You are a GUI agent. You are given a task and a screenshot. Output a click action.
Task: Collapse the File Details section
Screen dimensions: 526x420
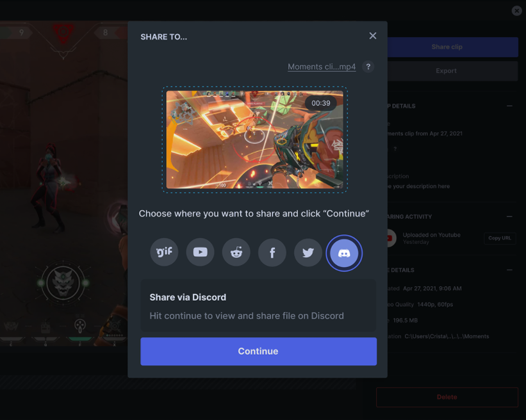509,270
